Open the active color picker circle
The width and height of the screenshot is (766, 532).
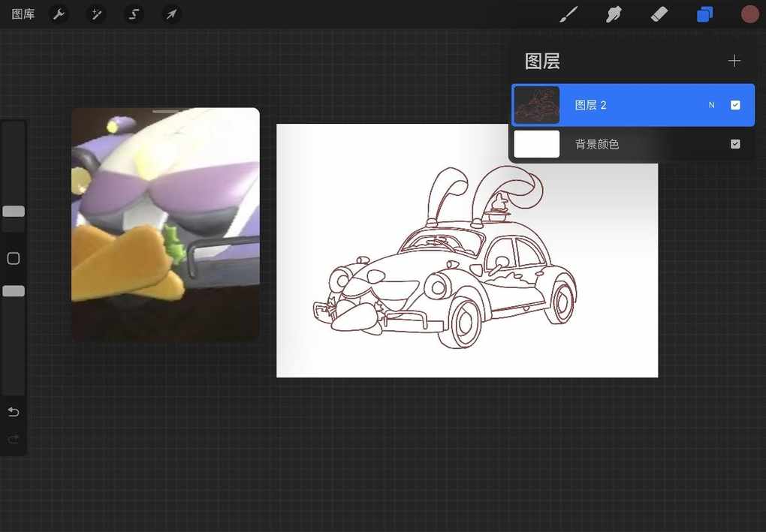point(750,14)
